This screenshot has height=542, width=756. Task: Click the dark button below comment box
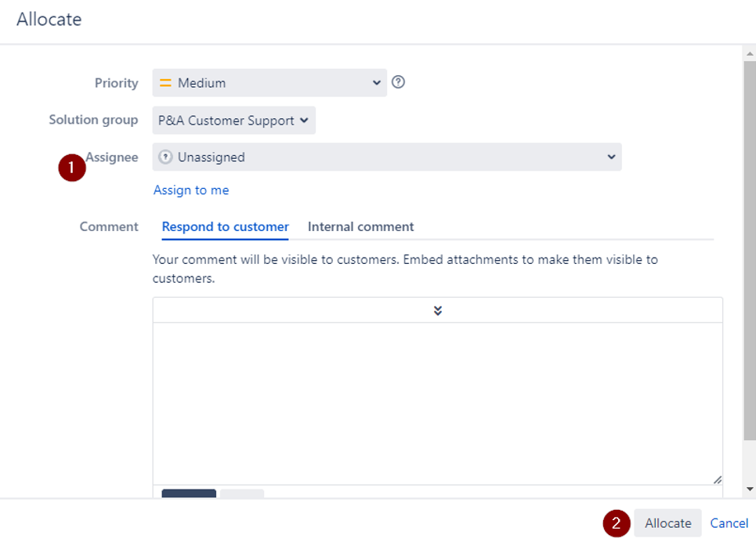pyautogui.click(x=189, y=493)
